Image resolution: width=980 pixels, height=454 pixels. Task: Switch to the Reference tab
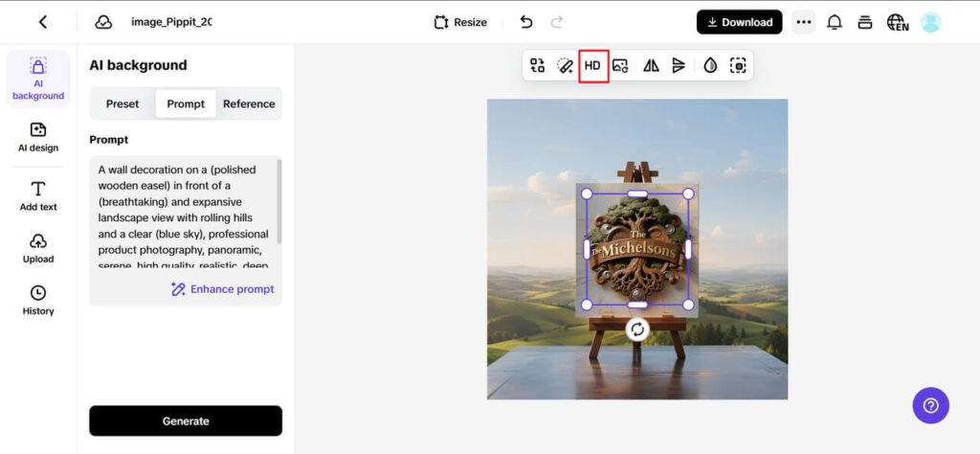coord(249,103)
